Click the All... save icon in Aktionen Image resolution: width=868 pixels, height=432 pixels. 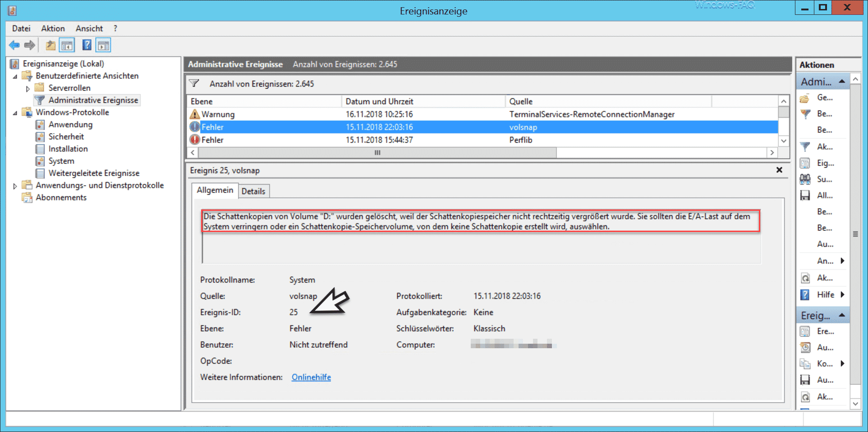805,196
